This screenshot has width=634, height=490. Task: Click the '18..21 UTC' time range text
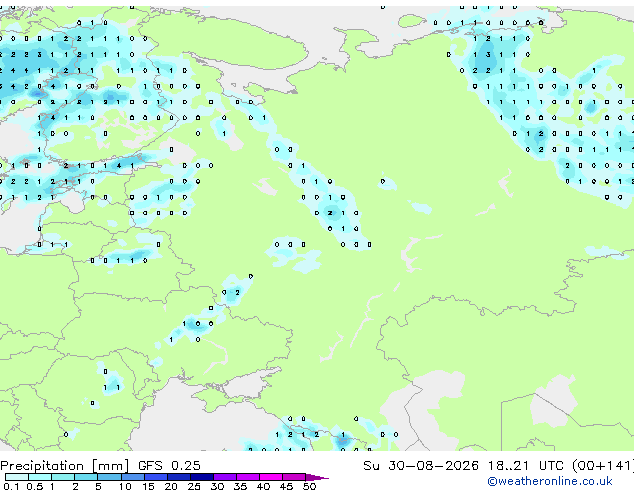click(x=525, y=466)
